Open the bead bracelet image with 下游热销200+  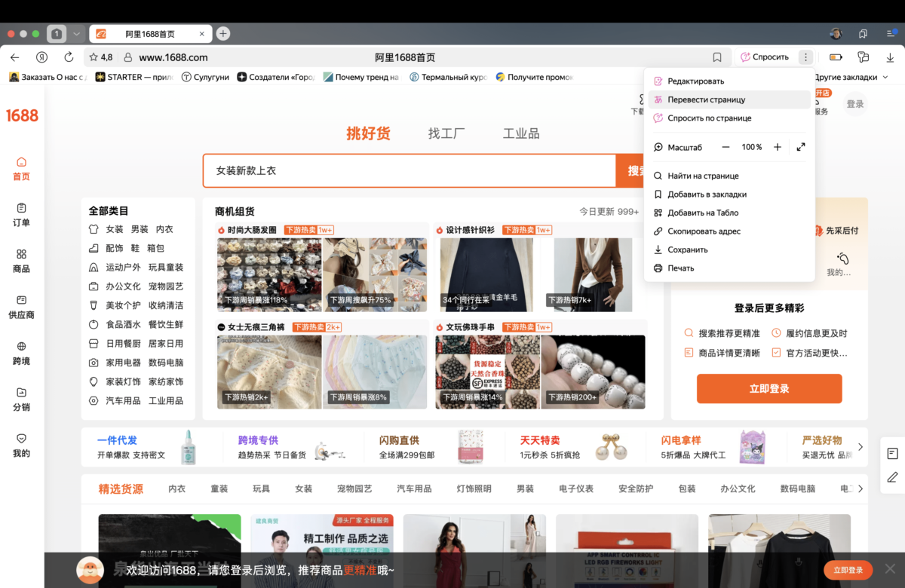click(593, 372)
